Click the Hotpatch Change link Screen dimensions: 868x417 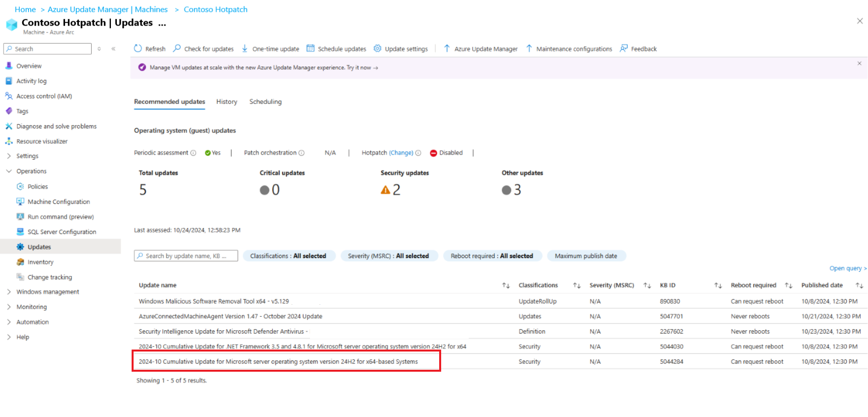coord(401,153)
